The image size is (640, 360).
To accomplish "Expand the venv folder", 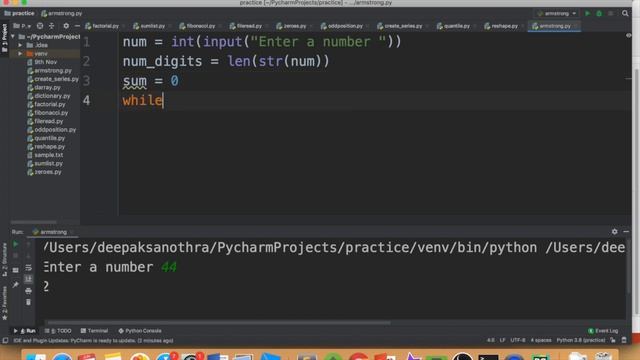I will click(20, 53).
